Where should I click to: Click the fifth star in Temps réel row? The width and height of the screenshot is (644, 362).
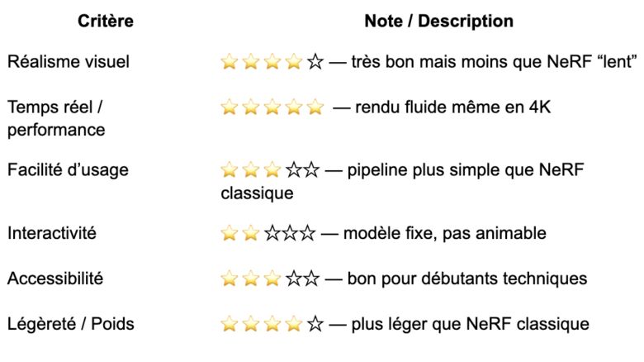pyautogui.click(x=315, y=107)
